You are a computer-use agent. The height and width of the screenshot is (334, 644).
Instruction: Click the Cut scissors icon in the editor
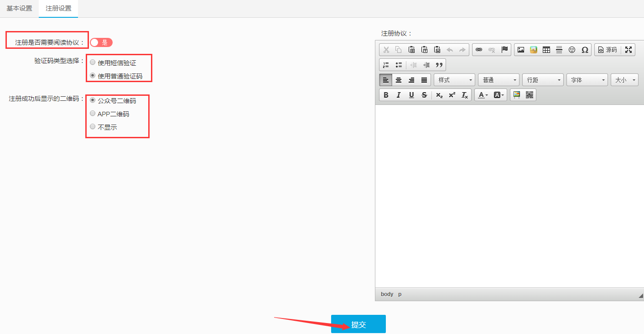point(386,50)
